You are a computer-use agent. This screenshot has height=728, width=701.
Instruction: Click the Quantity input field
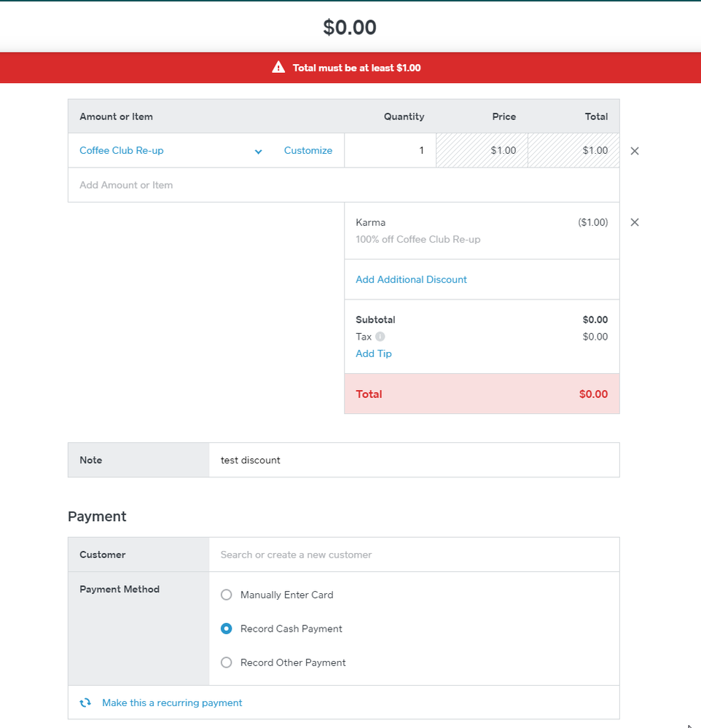coord(390,151)
